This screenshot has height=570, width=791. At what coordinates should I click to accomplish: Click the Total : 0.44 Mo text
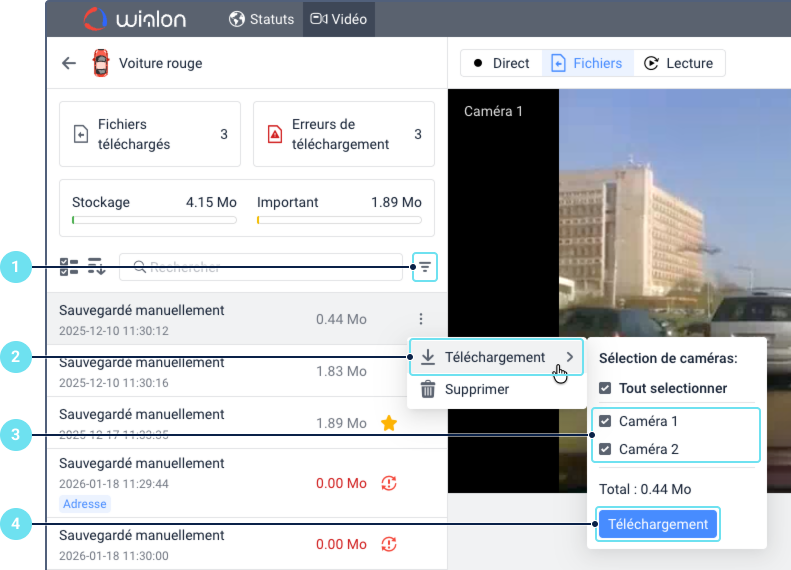coord(645,489)
